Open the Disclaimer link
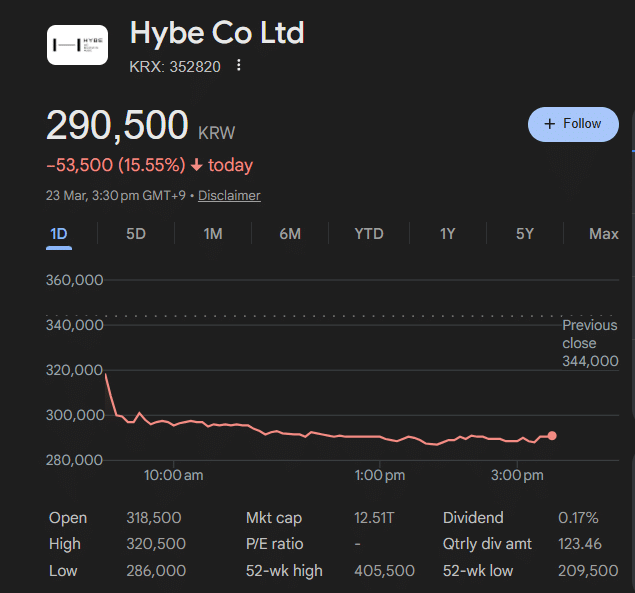The width and height of the screenshot is (635, 593). pyautogui.click(x=229, y=196)
